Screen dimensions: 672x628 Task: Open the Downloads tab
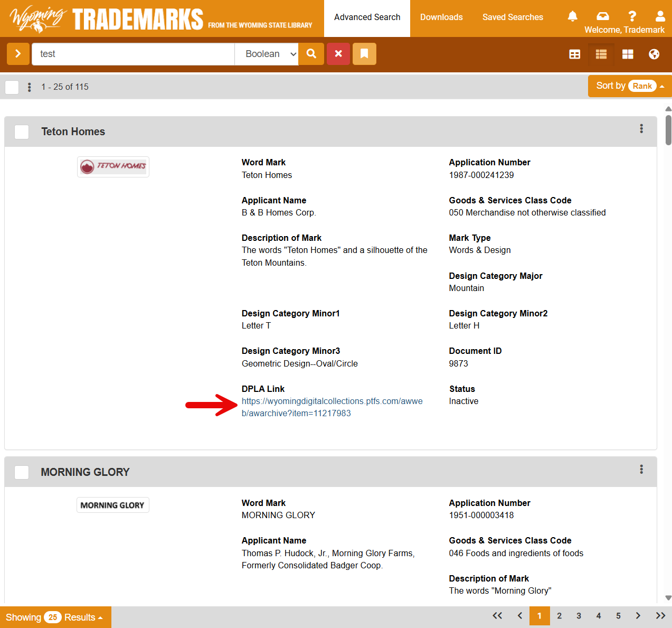[441, 17]
